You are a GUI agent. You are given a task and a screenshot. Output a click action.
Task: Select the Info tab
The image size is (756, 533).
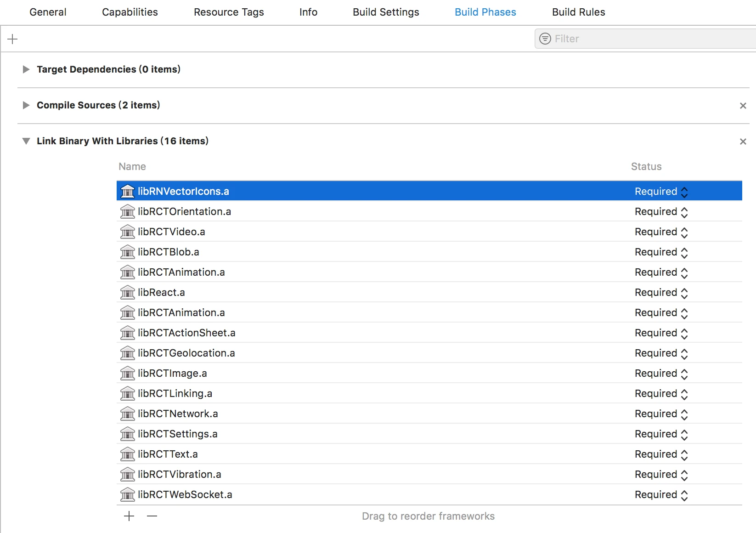click(x=308, y=12)
